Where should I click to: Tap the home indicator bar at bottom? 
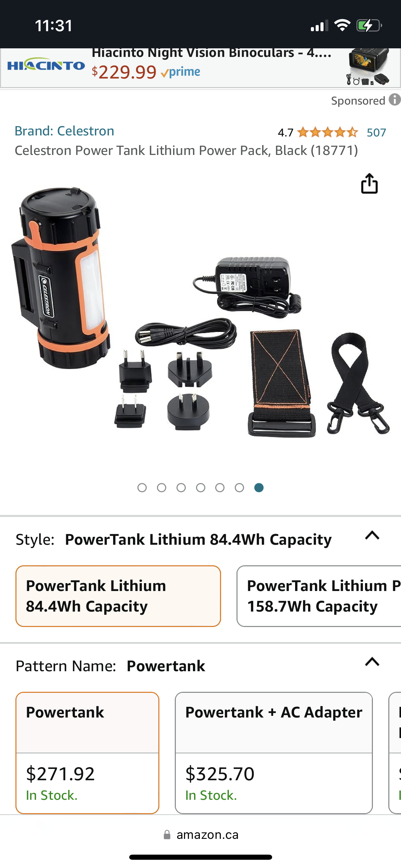(200, 857)
